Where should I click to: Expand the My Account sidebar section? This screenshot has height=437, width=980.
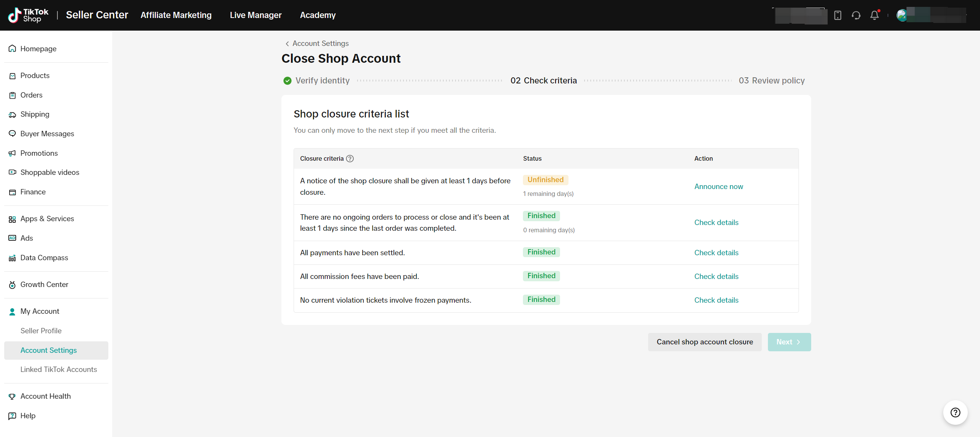40,311
